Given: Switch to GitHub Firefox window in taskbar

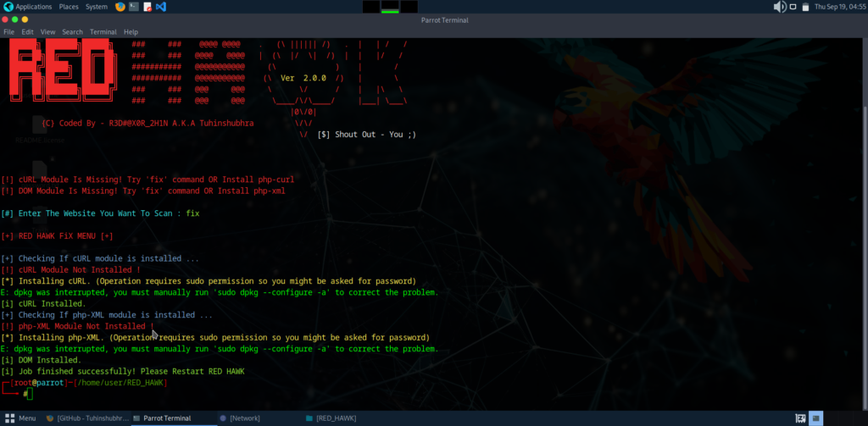Looking at the screenshot, I should click(87, 418).
